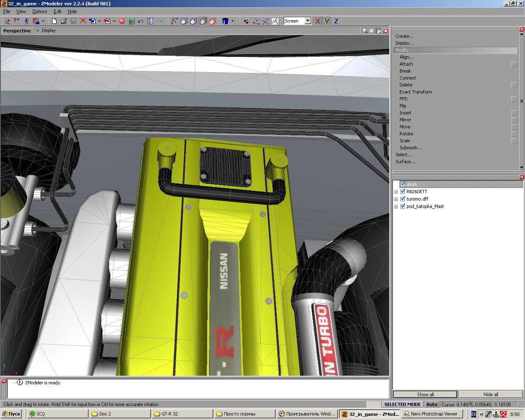Image resolution: width=525 pixels, height=420 pixels.
Task: Open the File menu
Action: tap(7, 11)
